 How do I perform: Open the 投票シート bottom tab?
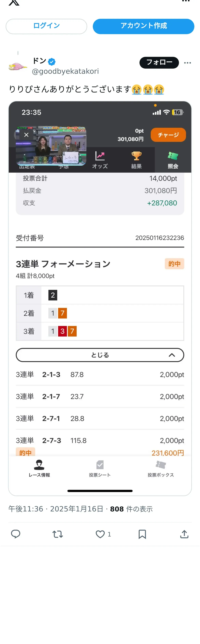100,468
